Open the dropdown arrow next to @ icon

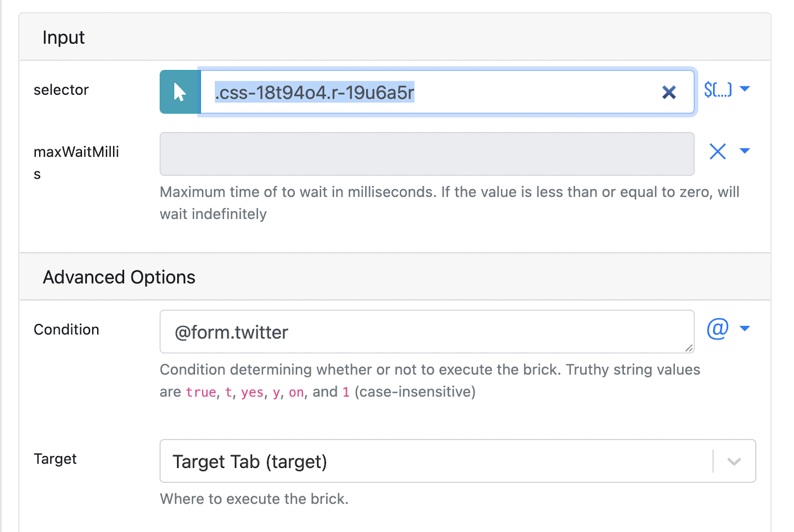coord(745,329)
